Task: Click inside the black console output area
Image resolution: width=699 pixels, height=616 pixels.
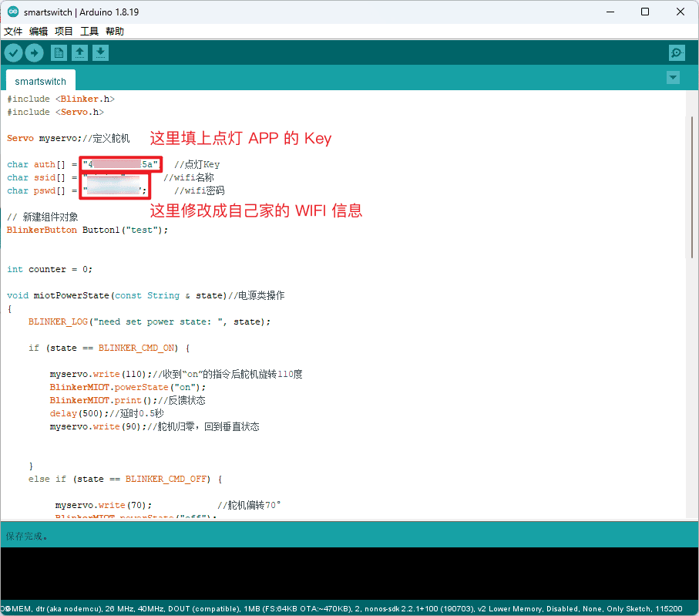Action: point(350,574)
